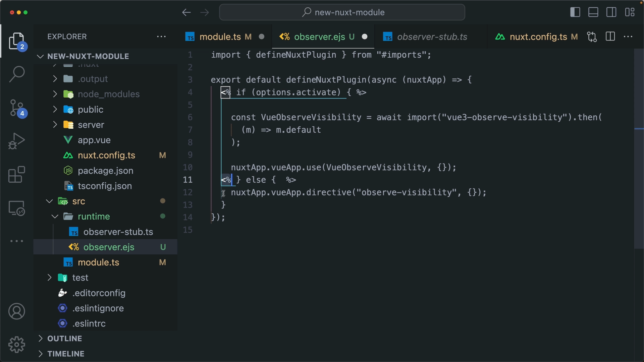This screenshot has width=644, height=362.
Task: Open the Accounts menu icon
Action: [x=17, y=311]
